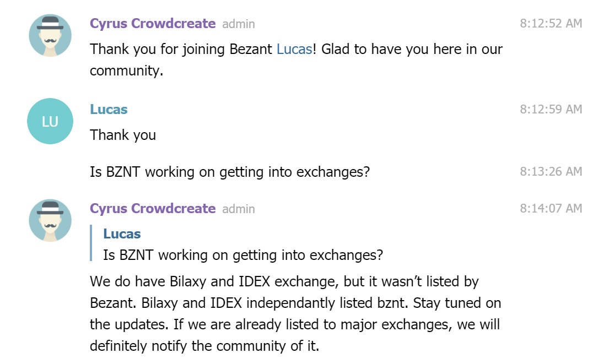Screen dimensions: 615x364
Task: Jump to quoted Lucas reply block
Action: (237, 244)
